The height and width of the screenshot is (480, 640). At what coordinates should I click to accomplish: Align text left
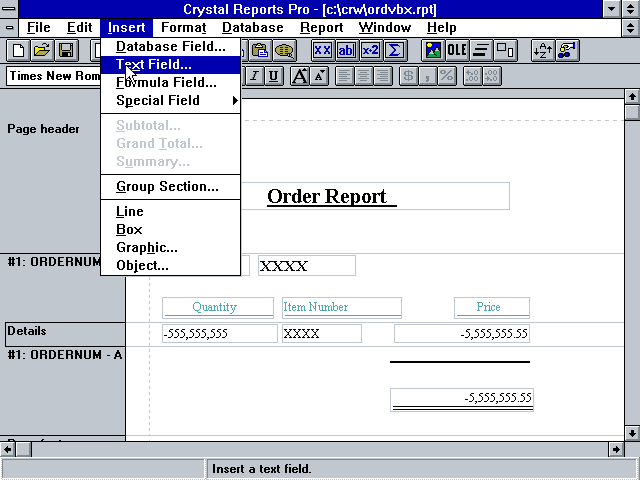click(344, 76)
